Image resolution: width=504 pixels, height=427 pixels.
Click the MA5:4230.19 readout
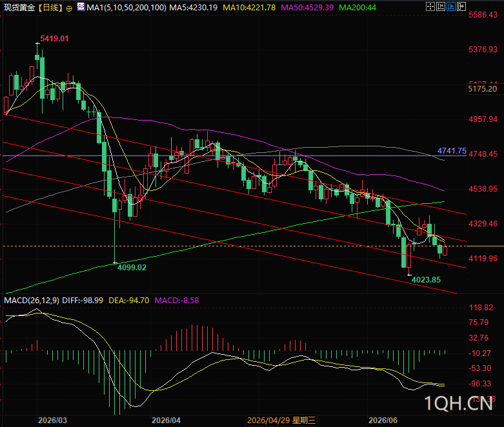[x=194, y=7]
